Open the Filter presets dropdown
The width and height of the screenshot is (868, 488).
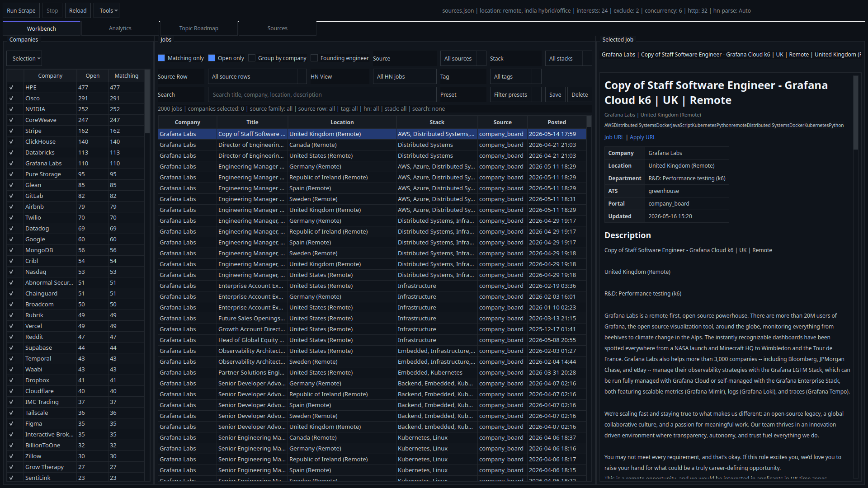[515, 94]
